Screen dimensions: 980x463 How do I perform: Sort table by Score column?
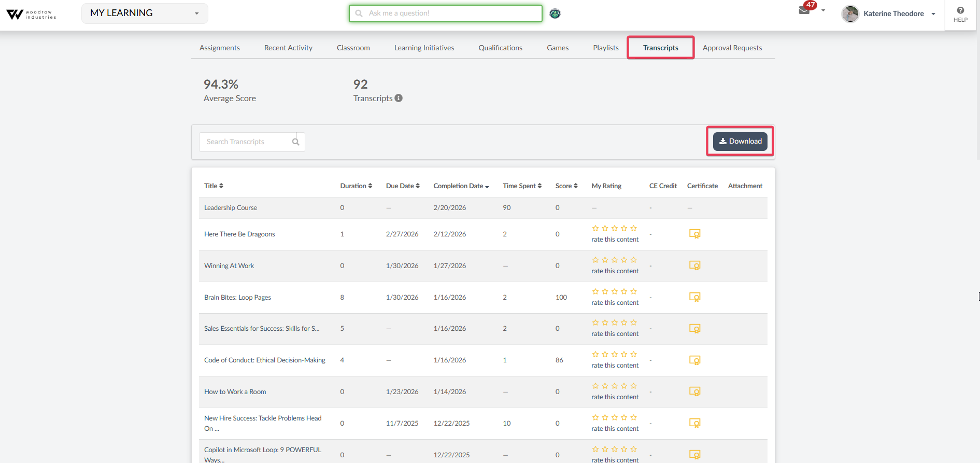pos(566,186)
